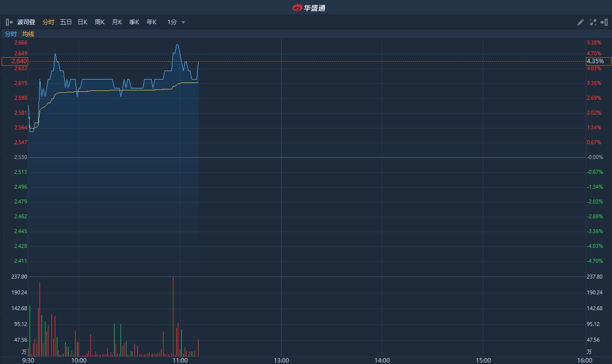612x364 pixels.
Task: Open the pencil drawing tool
Action: 581,22
